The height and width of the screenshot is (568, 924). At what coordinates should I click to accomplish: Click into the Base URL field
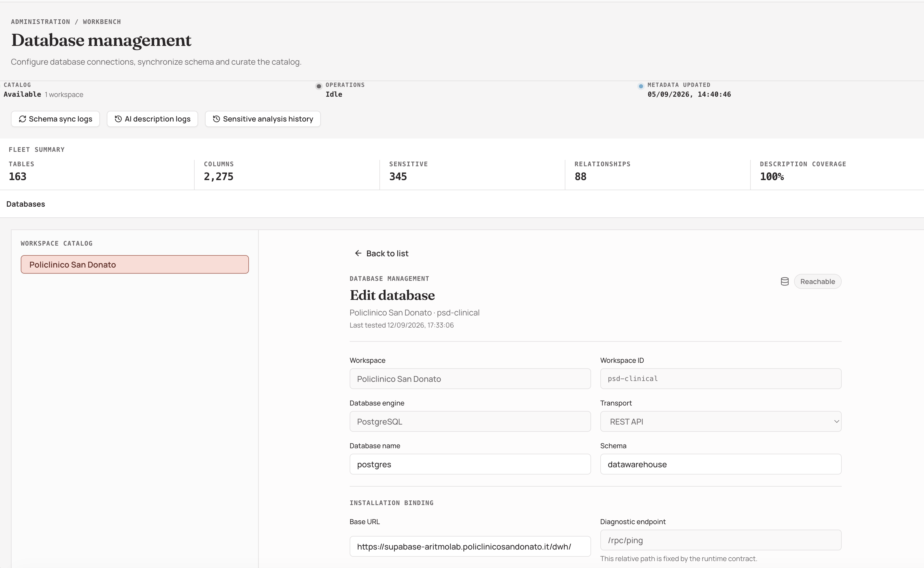click(470, 547)
